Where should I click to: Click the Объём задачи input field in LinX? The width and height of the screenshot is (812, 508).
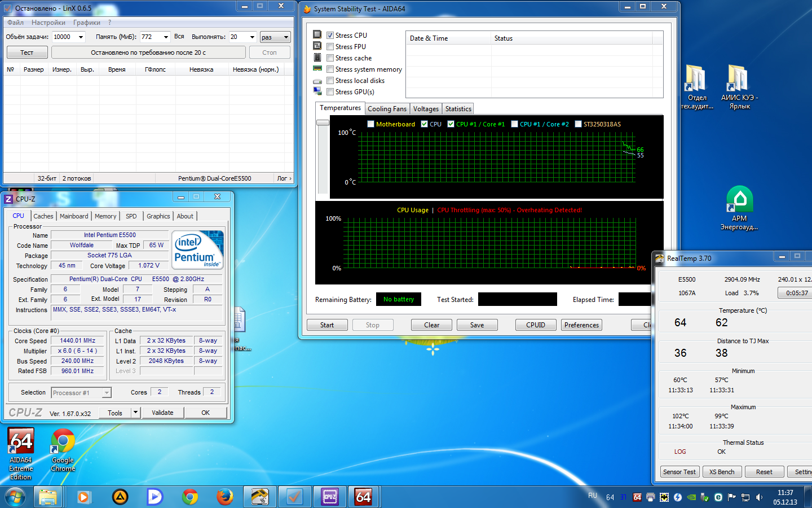(64, 37)
